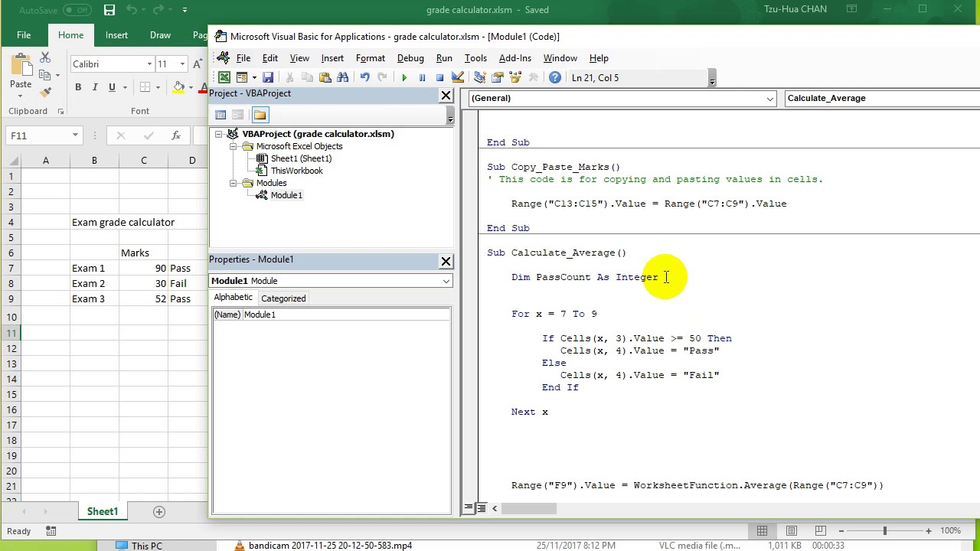Viewport: 980px width, 551px height.
Task: Click the View Microsoft Excel icon in VBA toolbar
Action: coord(224,77)
